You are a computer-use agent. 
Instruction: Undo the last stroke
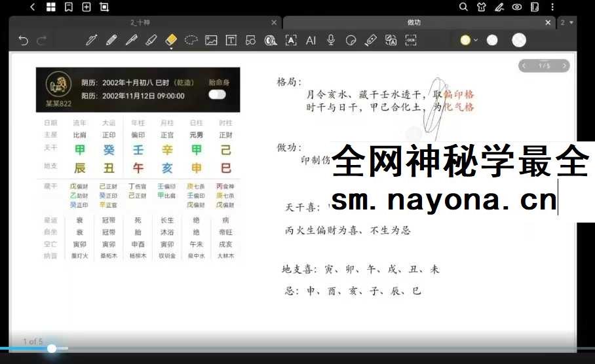[24, 40]
